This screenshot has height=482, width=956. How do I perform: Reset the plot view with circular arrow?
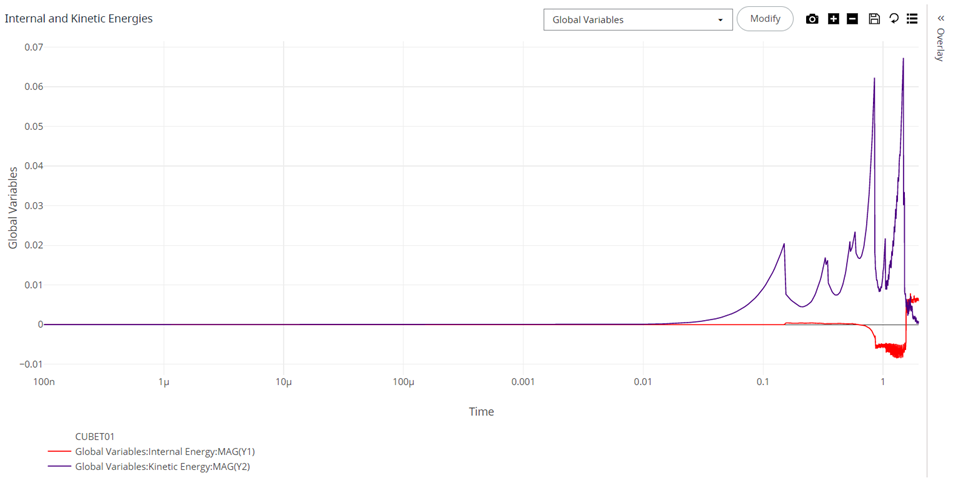tap(893, 19)
